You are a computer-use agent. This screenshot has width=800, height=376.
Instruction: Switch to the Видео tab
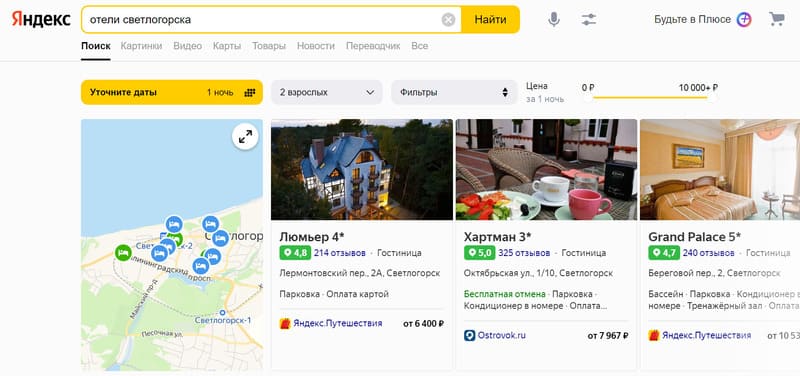pyautogui.click(x=187, y=46)
